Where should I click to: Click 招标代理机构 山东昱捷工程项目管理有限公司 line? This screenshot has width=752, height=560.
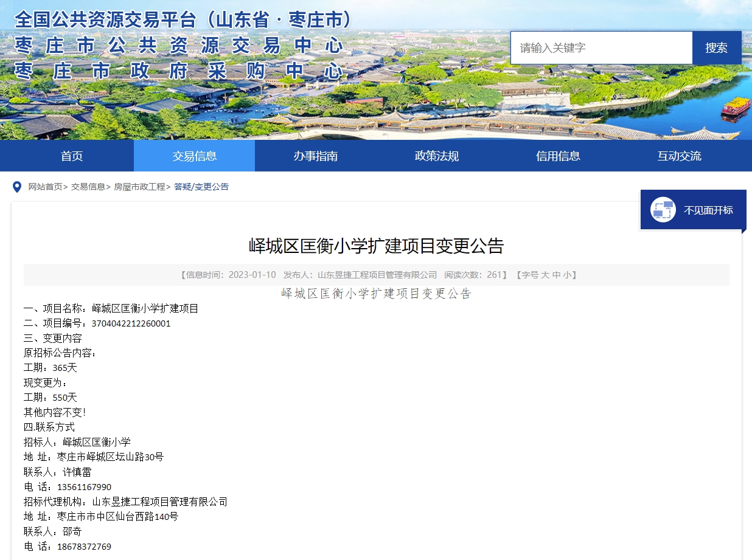(x=125, y=502)
